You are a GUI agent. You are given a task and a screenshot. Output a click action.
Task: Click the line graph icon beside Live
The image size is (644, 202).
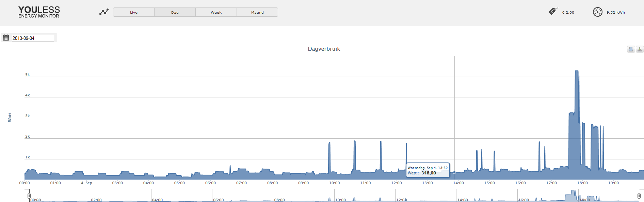pos(104,12)
